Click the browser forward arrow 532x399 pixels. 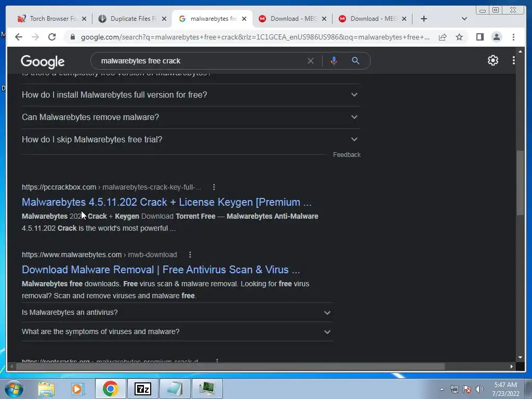pos(35,37)
